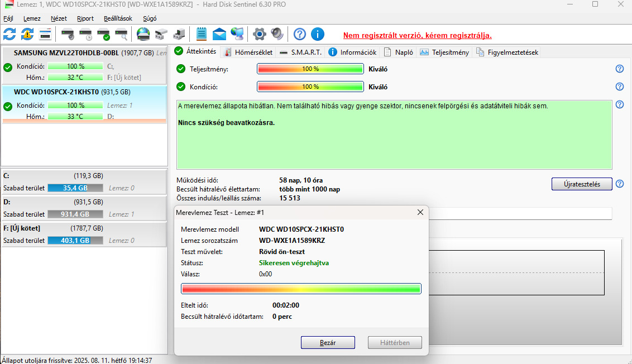Click the disk with green checkmark test icon
The height and width of the screenshot is (364, 632).
104,34
